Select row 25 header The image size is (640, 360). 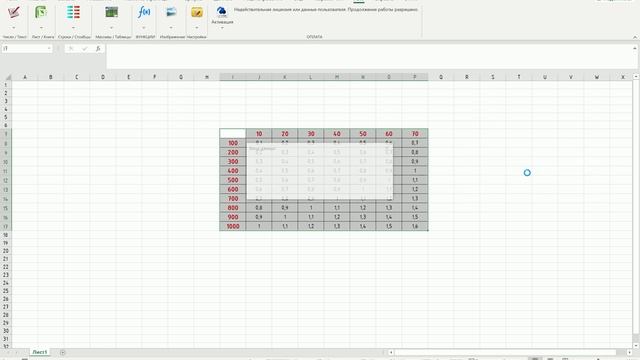click(x=6, y=291)
